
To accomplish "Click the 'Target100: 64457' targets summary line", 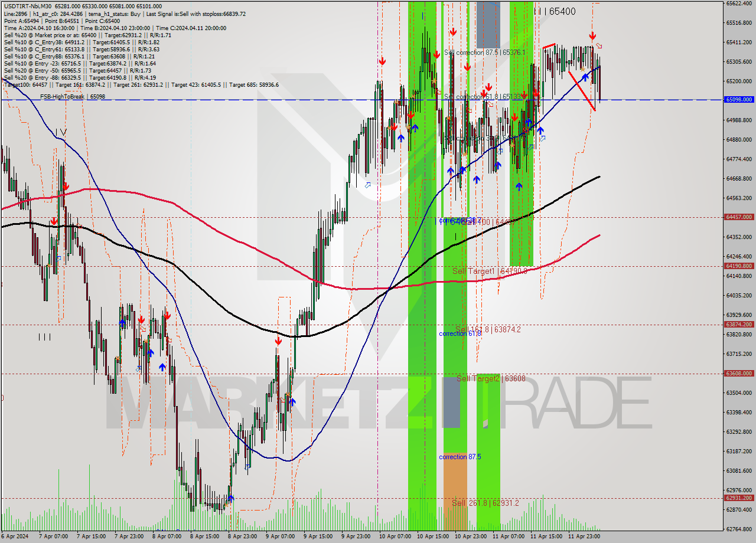I will point(141,85).
